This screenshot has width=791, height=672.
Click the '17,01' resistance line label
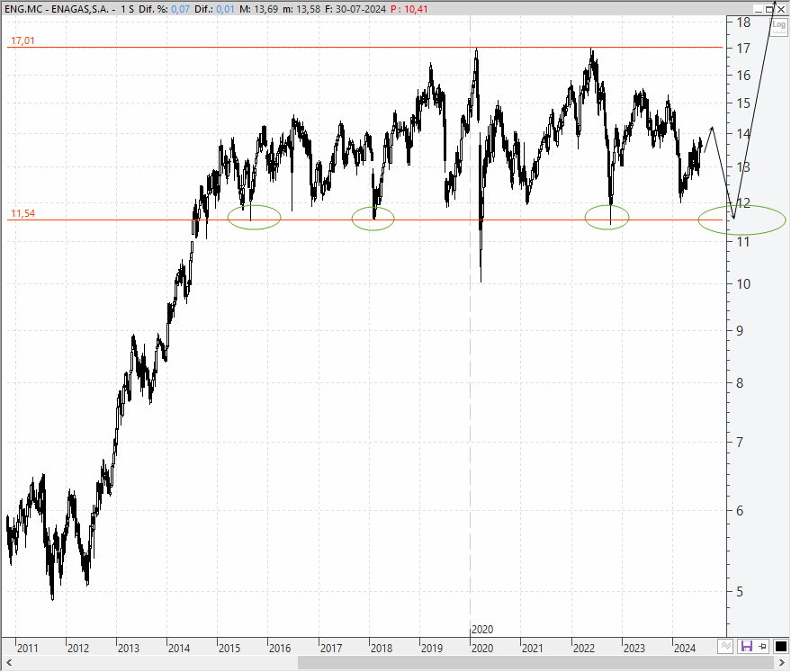22,40
